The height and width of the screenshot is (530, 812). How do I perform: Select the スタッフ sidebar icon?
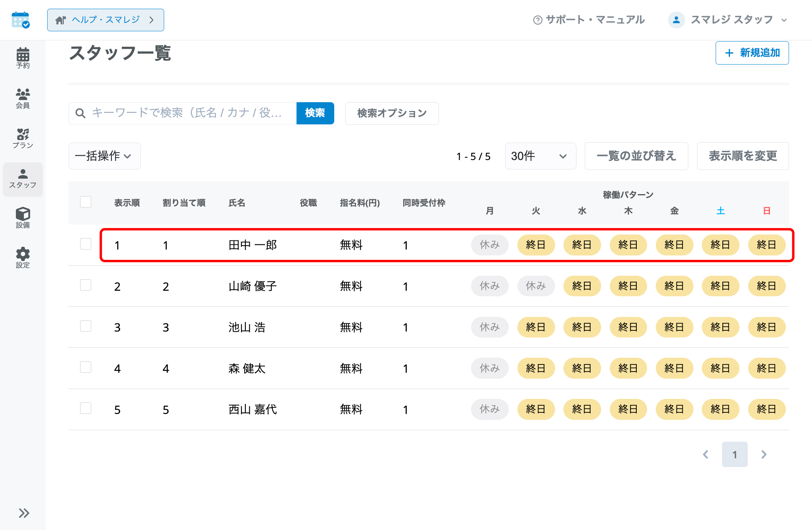click(x=23, y=179)
